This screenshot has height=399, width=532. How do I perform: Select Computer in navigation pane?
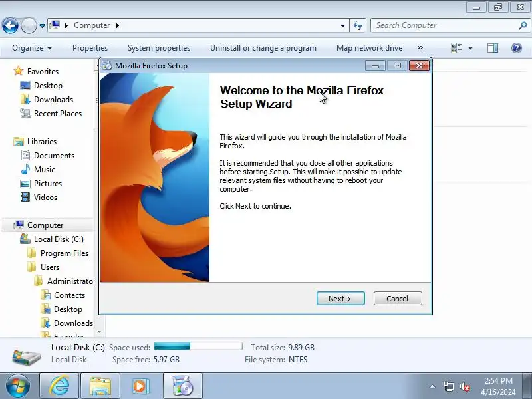[45, 225]
